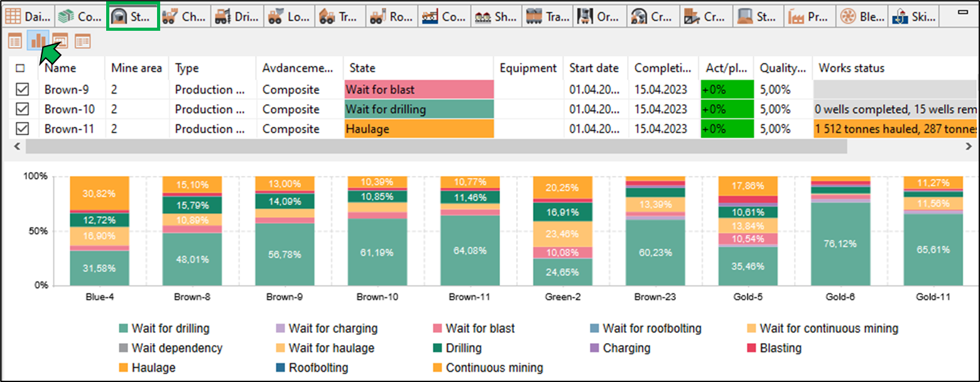Click the 23,46% segment in Green-2 bar
The height and width of the screenshot is (382, 980).
pyautogui.click(x=563, y=234)
